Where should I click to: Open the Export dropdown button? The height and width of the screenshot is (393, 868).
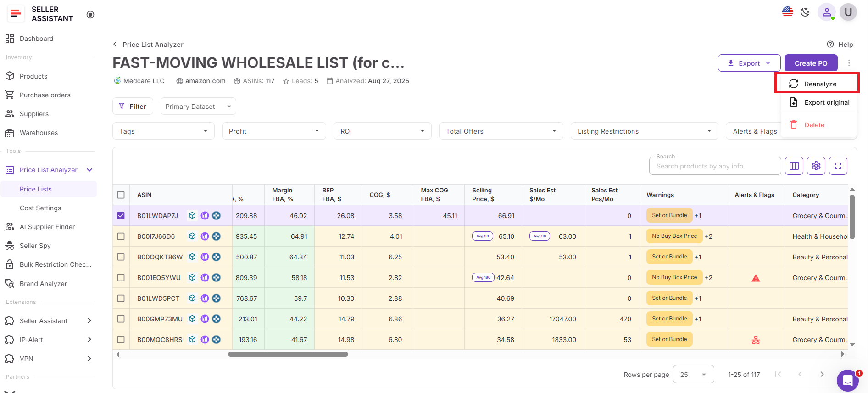click(749, 63)
